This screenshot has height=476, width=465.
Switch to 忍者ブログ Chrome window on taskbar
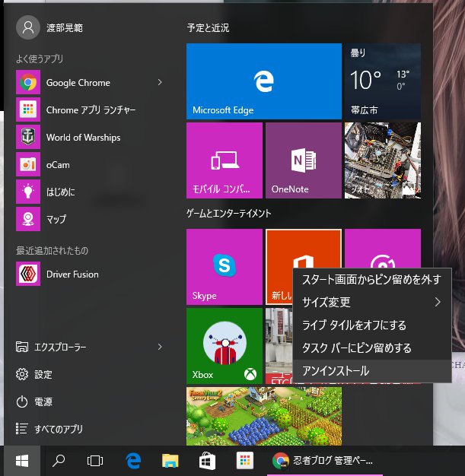pyautogui.click(x=325, y=461)
